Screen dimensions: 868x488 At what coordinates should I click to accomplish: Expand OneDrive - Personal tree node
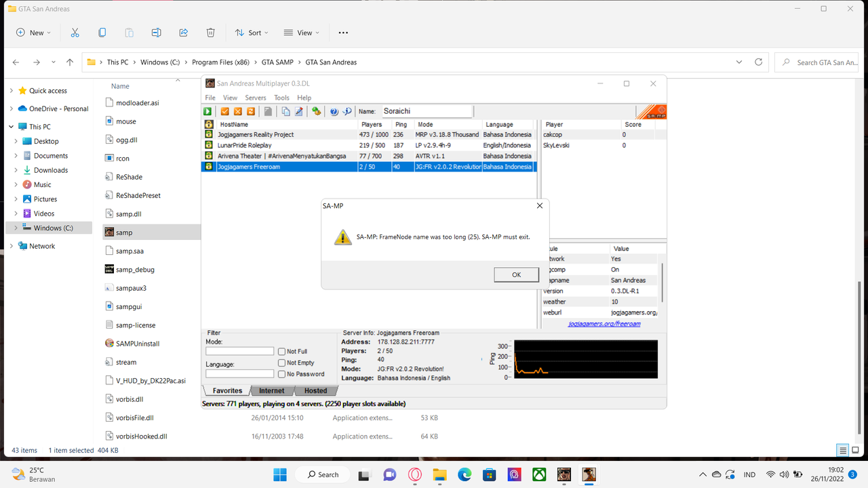(x=12, y=108)
